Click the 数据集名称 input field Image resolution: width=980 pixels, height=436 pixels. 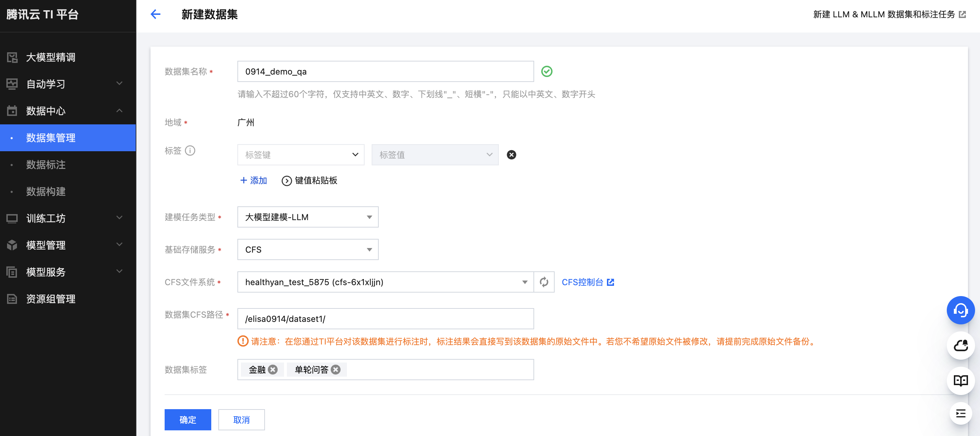click(x=385, y=71)
